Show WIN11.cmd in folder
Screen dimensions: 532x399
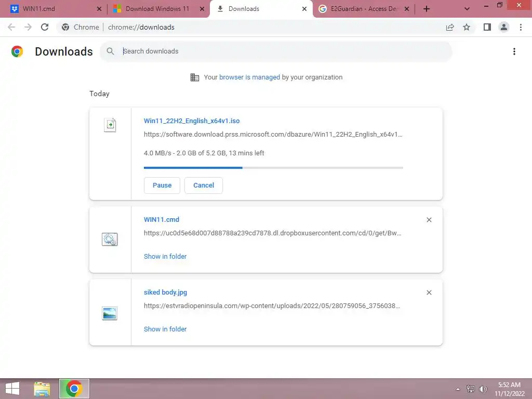pyautogui.click(x=165, y=257)
